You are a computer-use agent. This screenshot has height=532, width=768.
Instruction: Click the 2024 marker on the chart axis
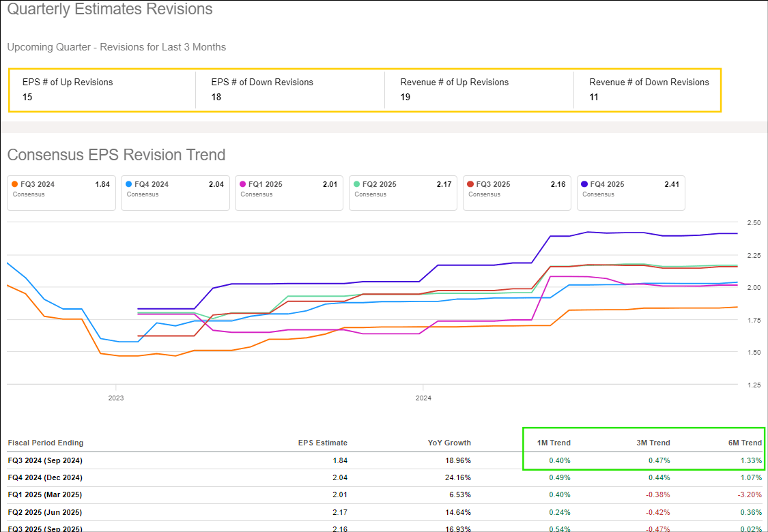tap(423, 397)
